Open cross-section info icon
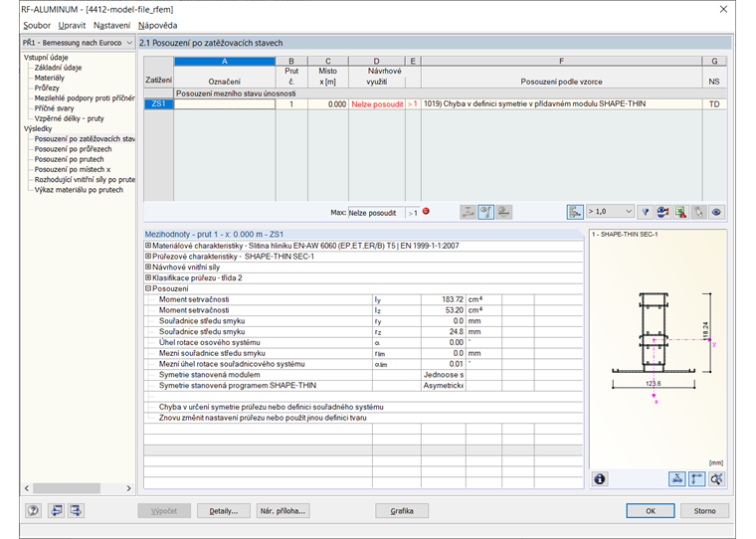This screenshot has height=539, width=756. click(x=600, y=478)
